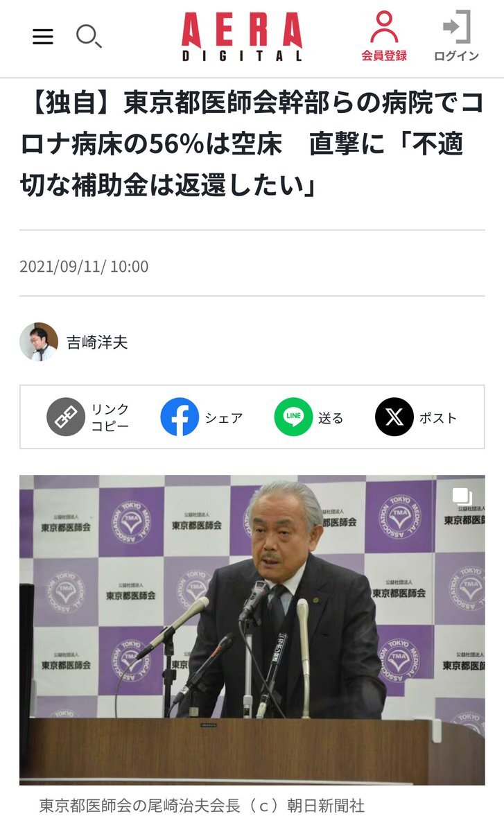Viewport: 504px width, 832px height.
Task: Click the ログイン door icon
Action: [x=457, y=27]
